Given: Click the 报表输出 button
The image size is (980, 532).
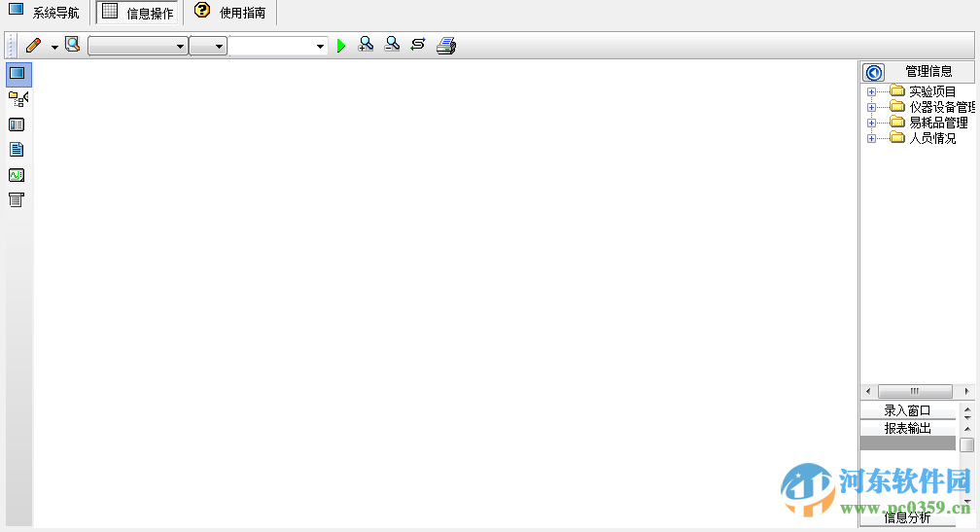Looking at the screenshot, I should (x=907, y=428).
